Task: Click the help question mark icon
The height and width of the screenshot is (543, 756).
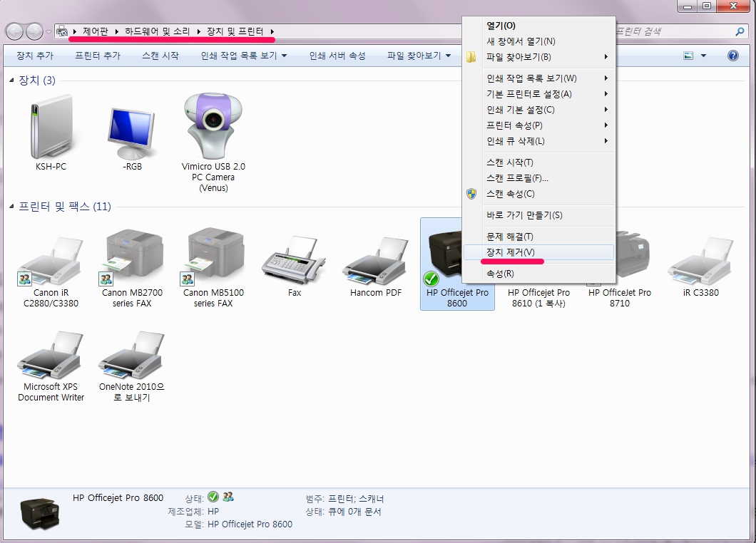Action: 733,56
